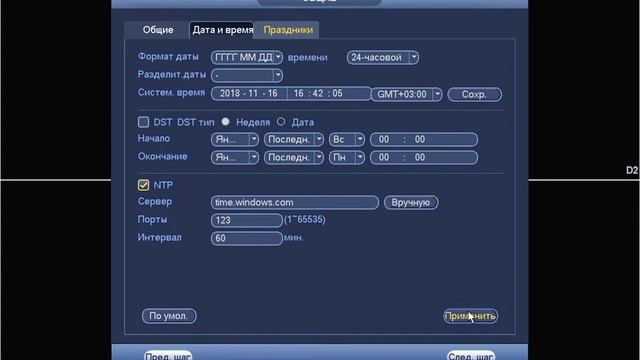Click the Окончание time field 00:00
The image size is (640, 360).
pyautogui.click(x=424, y=158)
